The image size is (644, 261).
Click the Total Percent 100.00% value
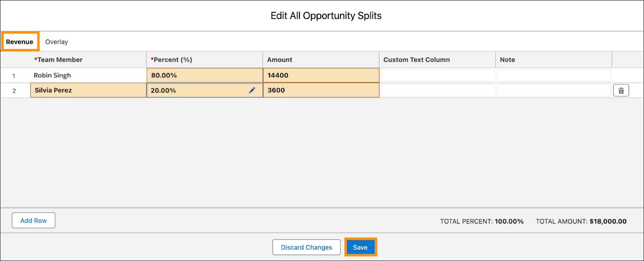tap(509, 221)
